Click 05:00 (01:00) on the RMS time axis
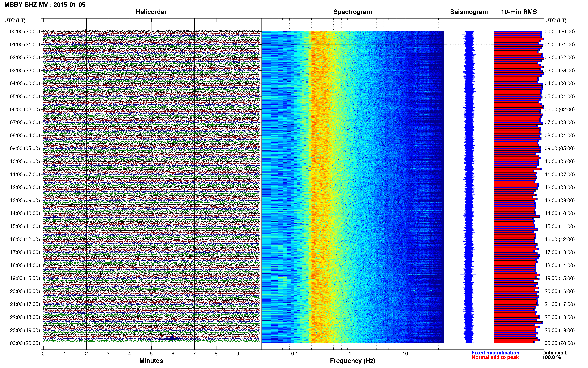 coord(560,96)
